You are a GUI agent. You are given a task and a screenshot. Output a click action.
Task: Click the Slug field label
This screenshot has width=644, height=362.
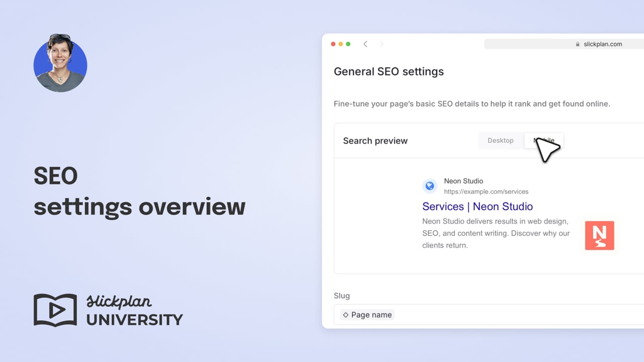click(x=342, y=296)
